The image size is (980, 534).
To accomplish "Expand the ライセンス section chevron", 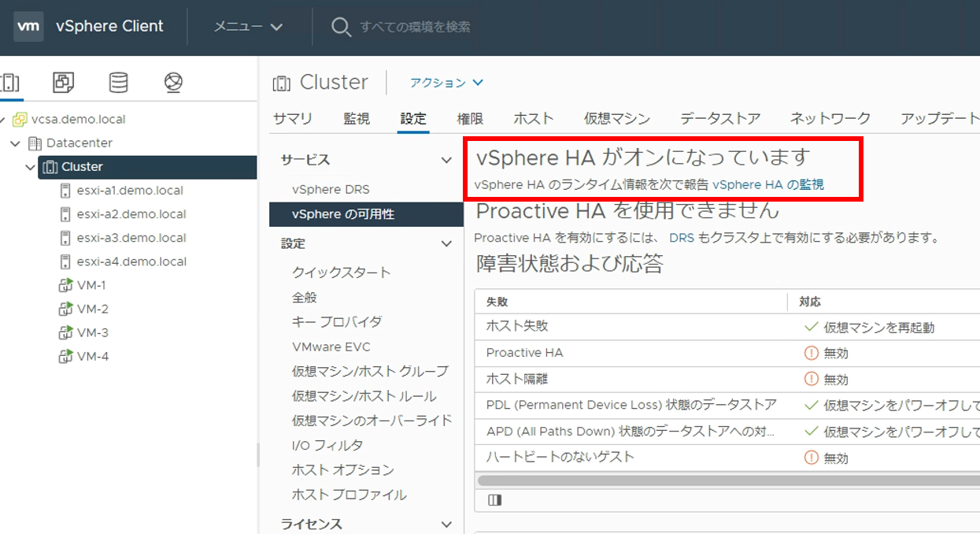I will [447, 524].
